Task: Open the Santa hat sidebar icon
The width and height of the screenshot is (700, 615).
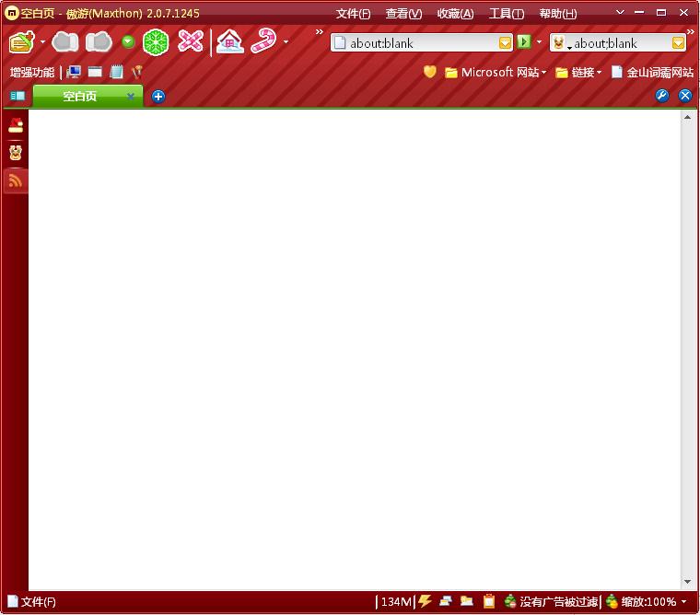Action: click(x=16, y=125)
